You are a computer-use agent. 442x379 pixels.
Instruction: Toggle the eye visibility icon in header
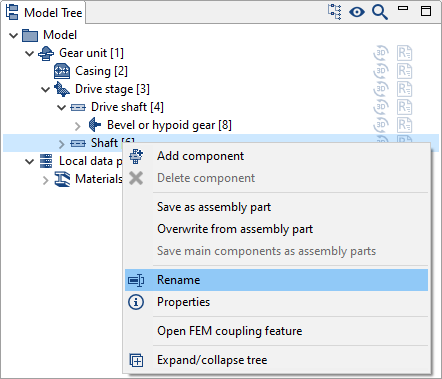tap(357, 12)
